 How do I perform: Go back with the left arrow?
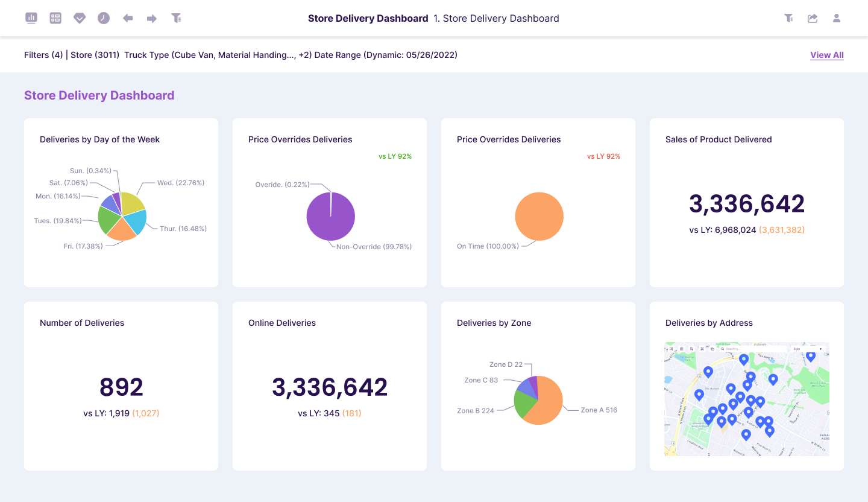pos(128,18)
